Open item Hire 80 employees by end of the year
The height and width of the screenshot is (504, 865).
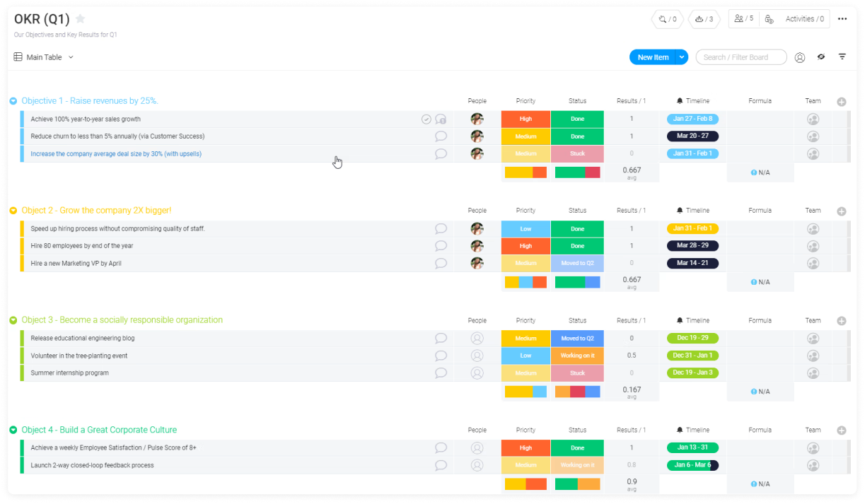click(x=82, y=246)
